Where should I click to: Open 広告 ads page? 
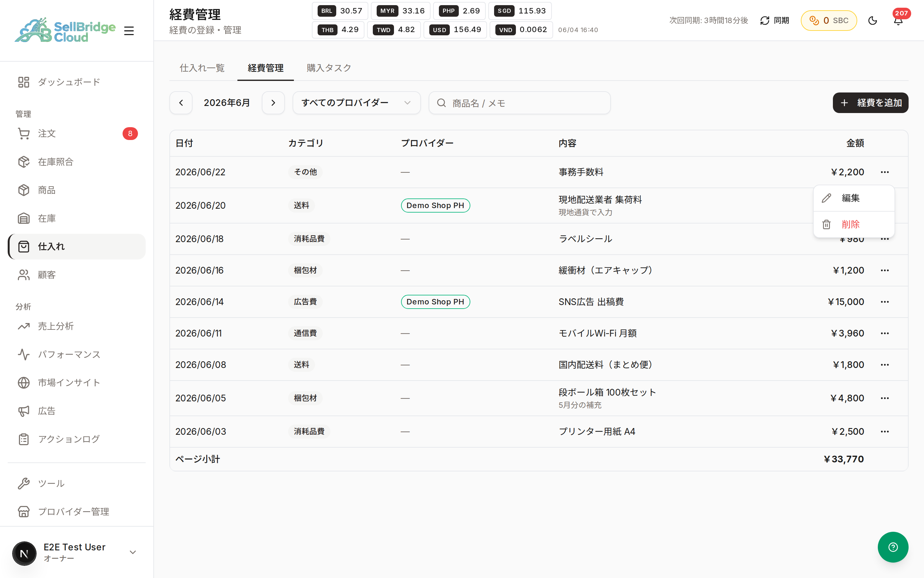tap(76, 411)
